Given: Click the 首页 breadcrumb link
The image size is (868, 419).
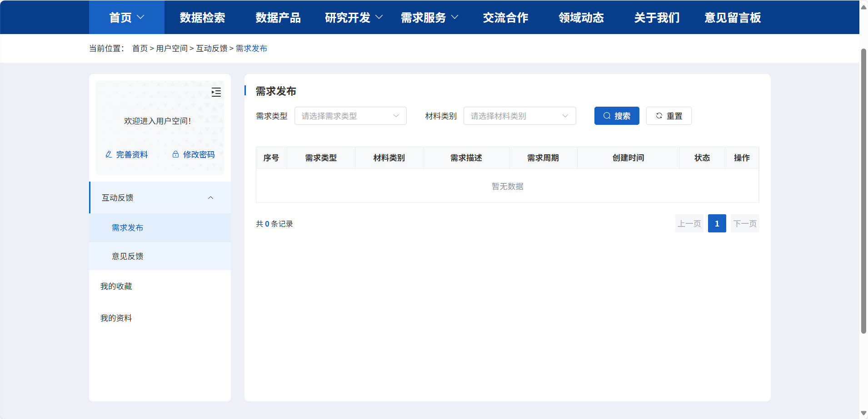Looking at the screenshot, I should pos(140,48).
